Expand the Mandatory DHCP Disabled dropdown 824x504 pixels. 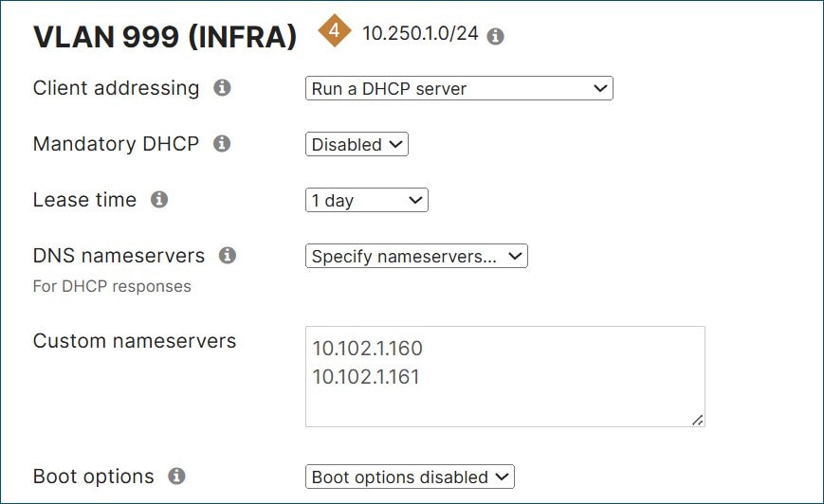point(357,145)
